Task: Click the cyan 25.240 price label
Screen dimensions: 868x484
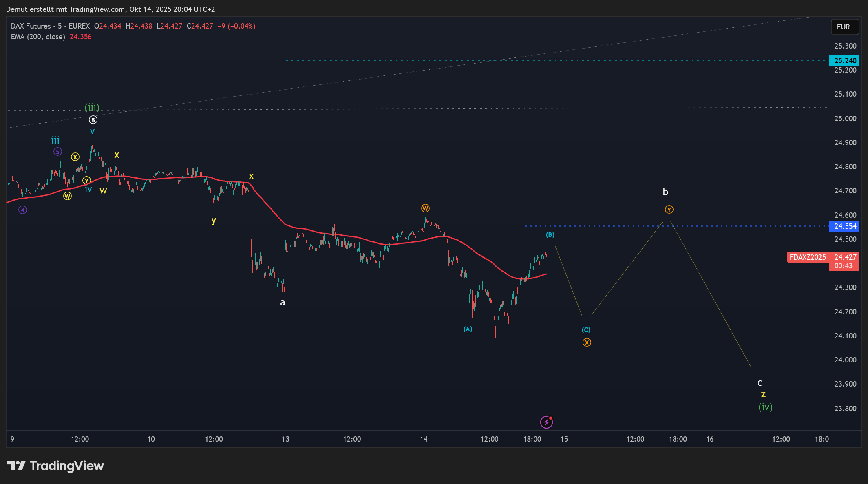Action: pyautogui.click(x=844, y=61)
